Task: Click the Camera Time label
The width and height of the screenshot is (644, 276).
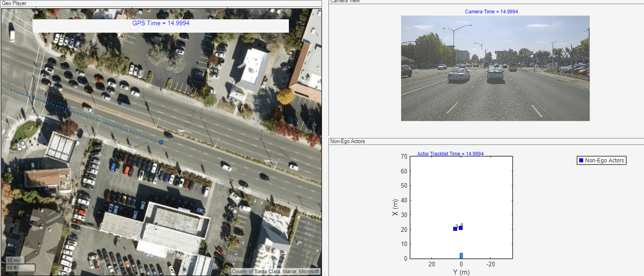Action: [491, 11]
